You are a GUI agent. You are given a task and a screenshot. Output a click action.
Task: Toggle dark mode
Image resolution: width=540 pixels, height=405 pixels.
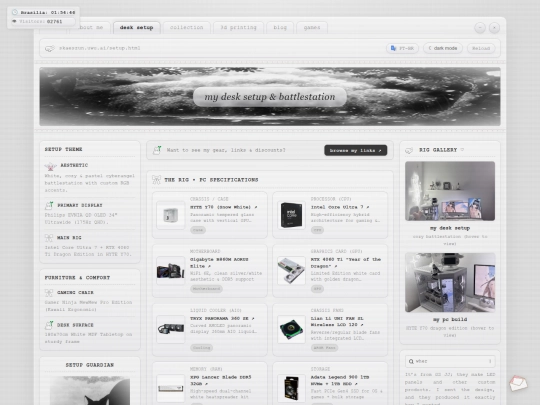443,48
